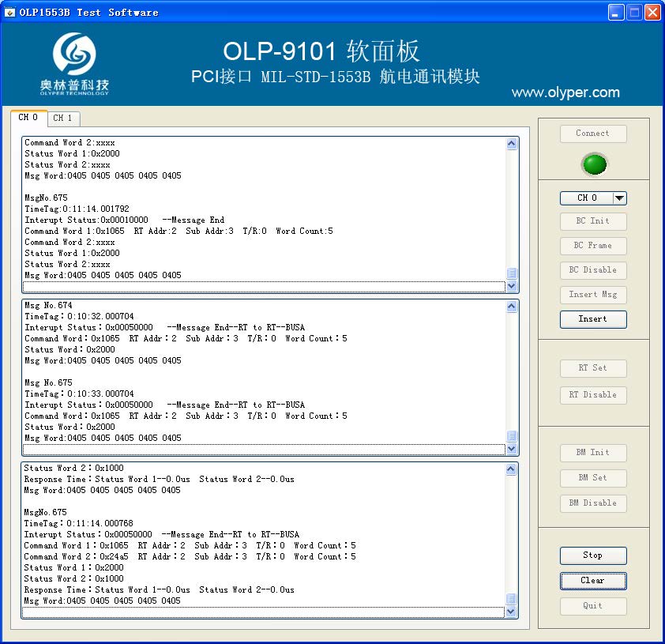Clear the message logs
This screenshot has width=665, height=644.
point(593,581)
